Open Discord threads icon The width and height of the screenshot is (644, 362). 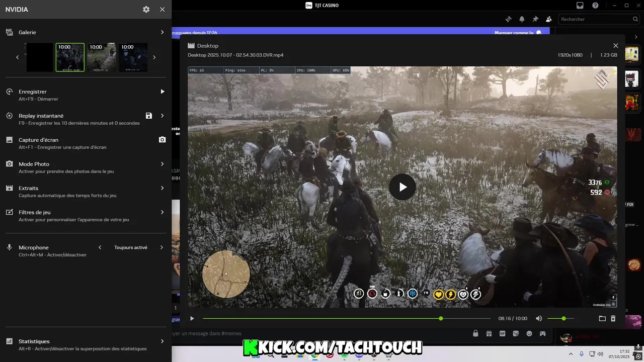(509, 19)
